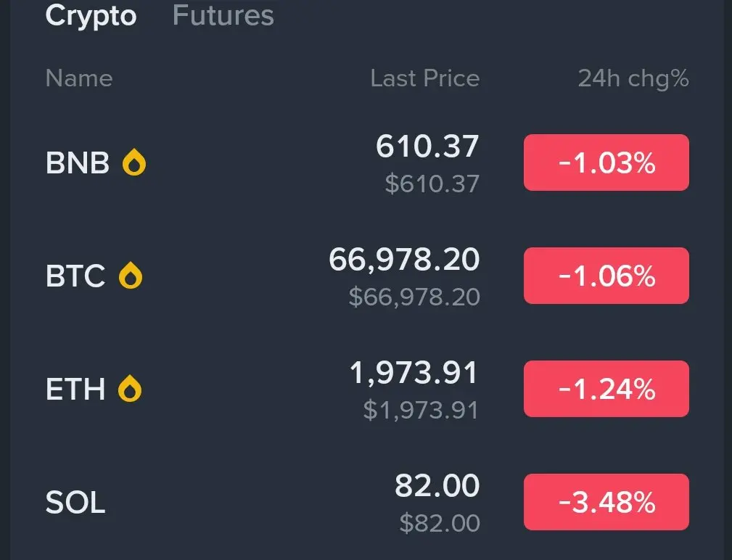732x560 pixels.
Task: Sort list by Name column header
Action: pos(78,78)
